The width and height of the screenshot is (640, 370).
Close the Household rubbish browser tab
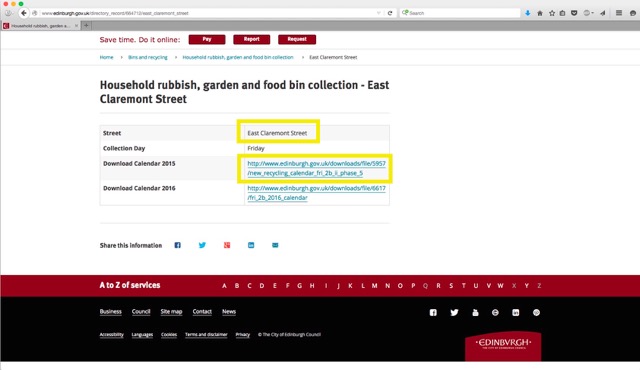[76, 26]
